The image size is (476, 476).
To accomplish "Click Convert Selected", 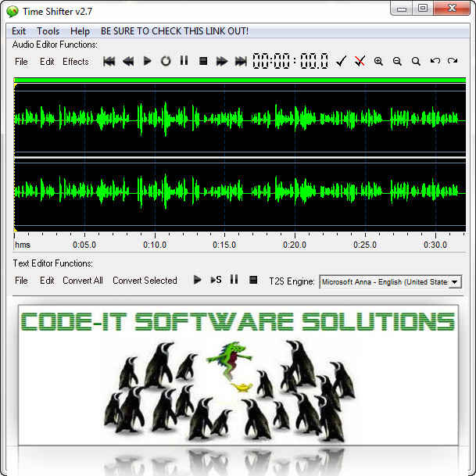I will (x=145, y=281).
